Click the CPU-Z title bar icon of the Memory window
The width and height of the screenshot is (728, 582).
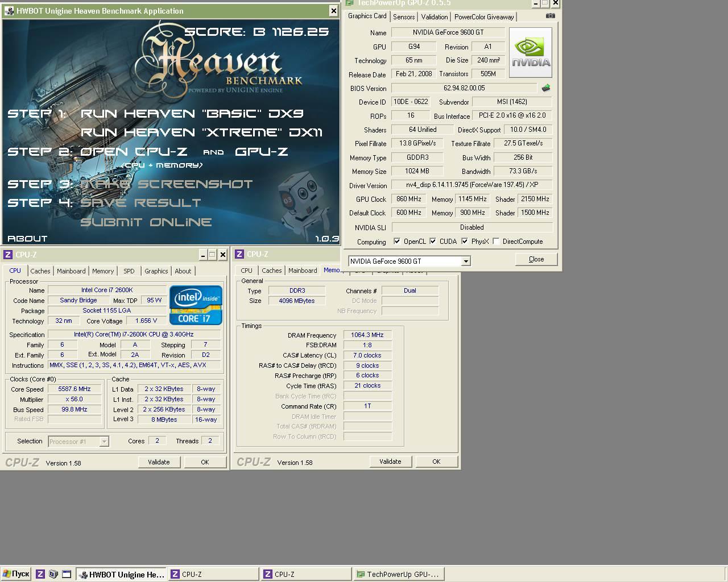click(239, 254)
